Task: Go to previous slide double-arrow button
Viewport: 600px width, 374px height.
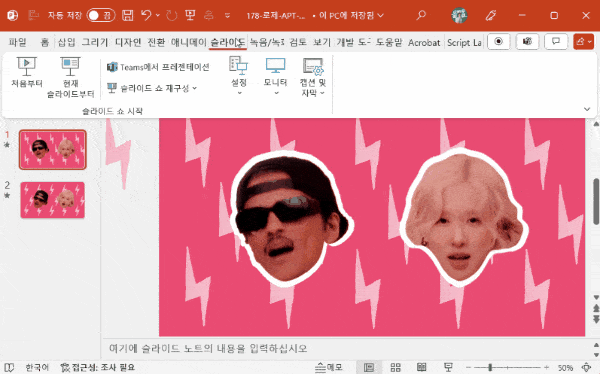Action: click(x=596, y=308)
